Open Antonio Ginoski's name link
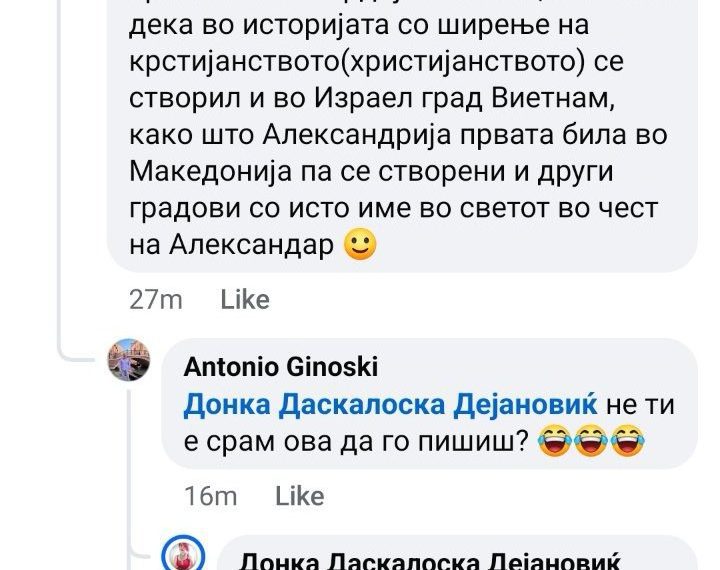Viewport: 720px width, 570px height. (x=281, y=367)
